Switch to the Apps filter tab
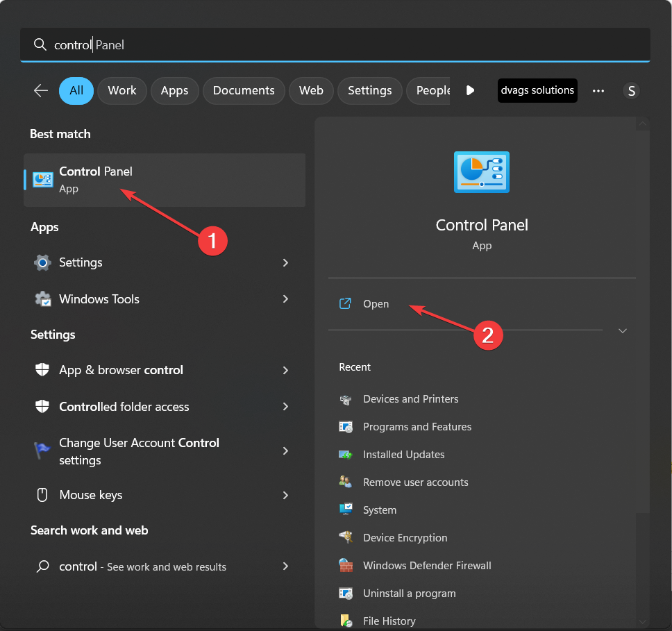Screen dimensions: 672x631 (x=174, y=90)
